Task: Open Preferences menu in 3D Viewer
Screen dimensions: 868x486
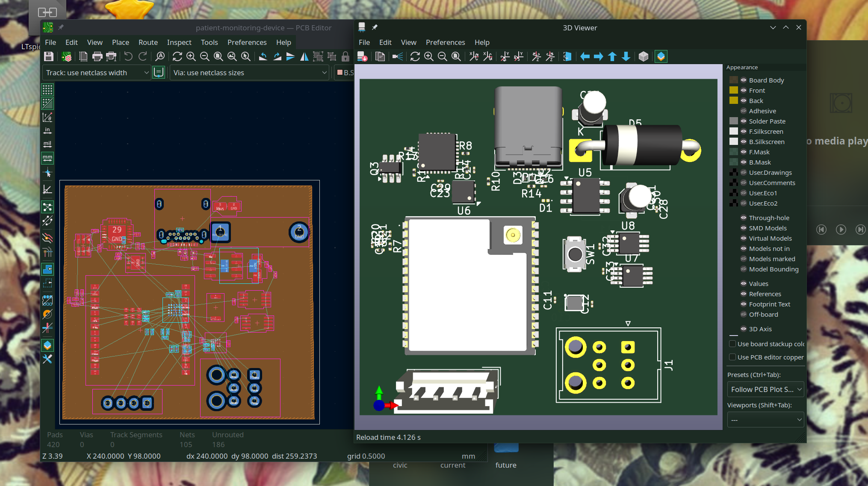Action: [x=445, y=42]
